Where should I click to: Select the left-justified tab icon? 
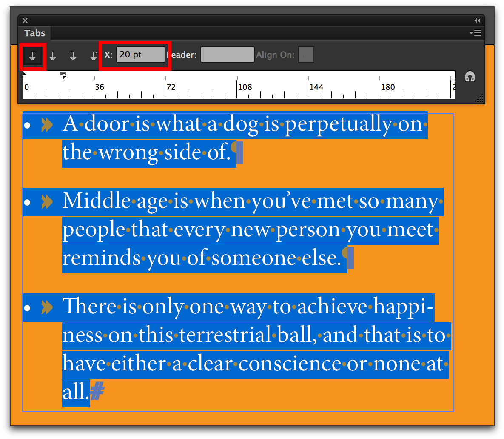[x=32, y=55]
